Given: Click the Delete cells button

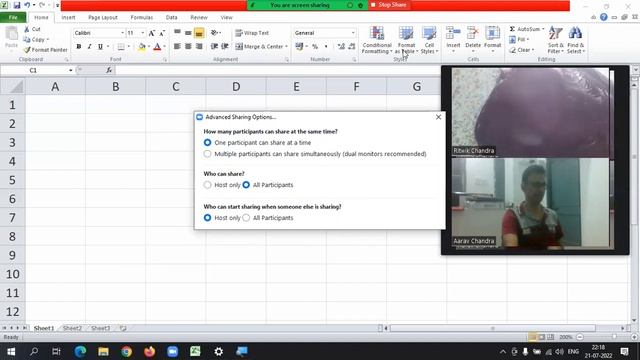Looking at the screenshot, I should pos(473,39).
